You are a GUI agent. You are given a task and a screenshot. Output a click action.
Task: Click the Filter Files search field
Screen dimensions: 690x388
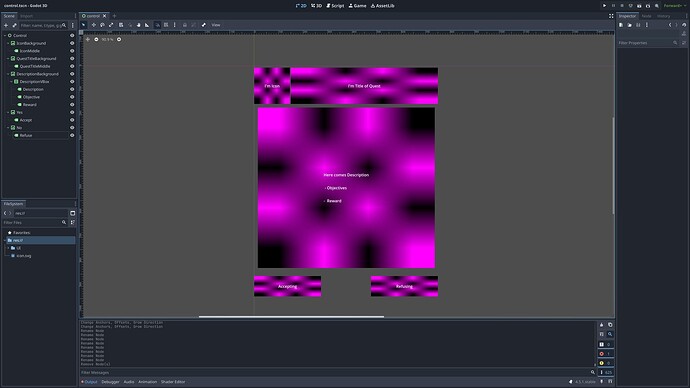pos(35,223)
